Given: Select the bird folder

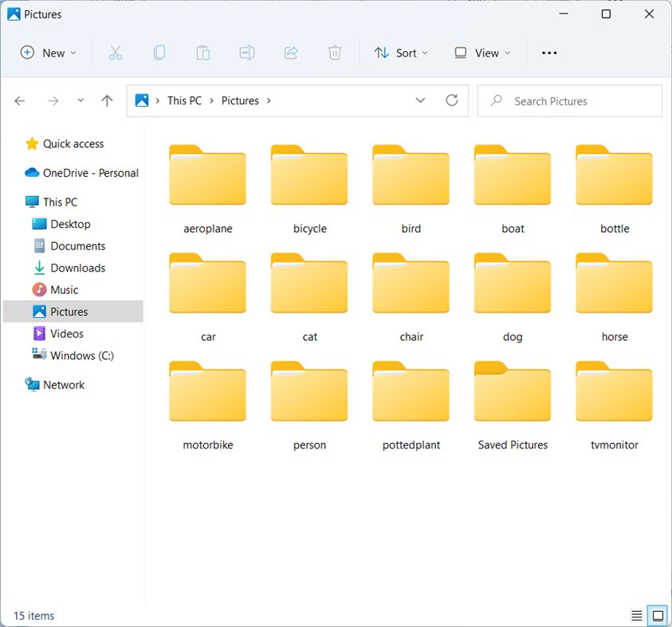Looking at the screenshot, I should pos(411,190).
